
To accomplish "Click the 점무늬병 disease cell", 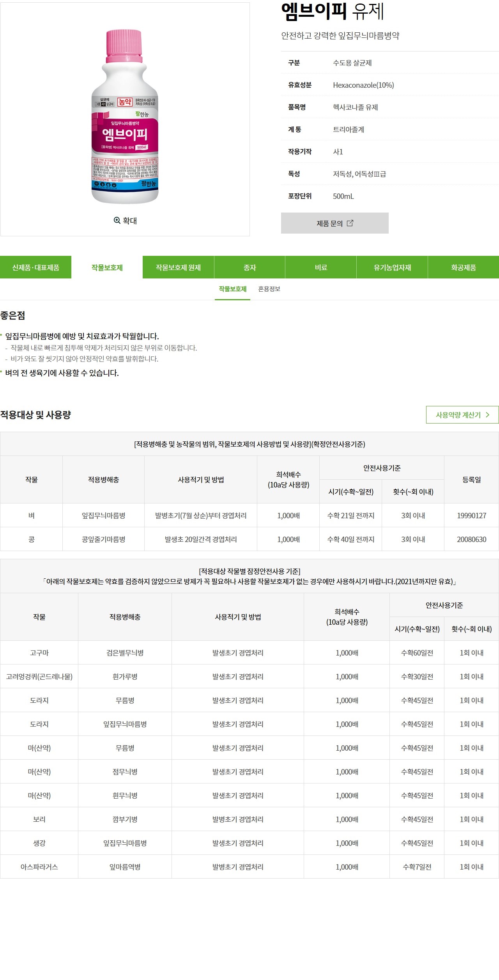I will pyautogui.click(x=125, y=772).
